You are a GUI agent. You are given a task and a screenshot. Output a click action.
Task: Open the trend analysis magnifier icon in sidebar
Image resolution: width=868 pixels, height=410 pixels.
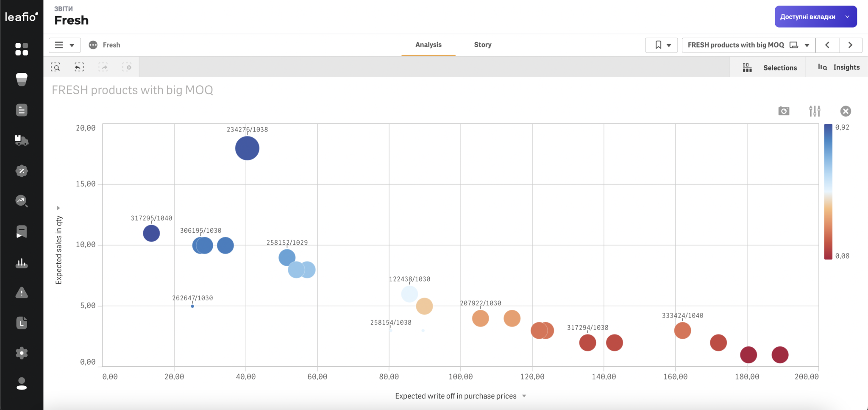pos(22,201)
